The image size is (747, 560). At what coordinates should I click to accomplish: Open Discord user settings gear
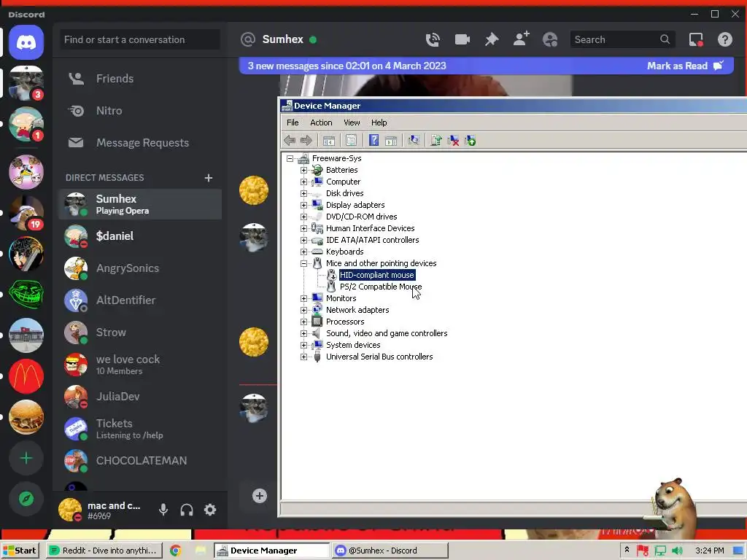pyautogui.click(x=210, y=510)
